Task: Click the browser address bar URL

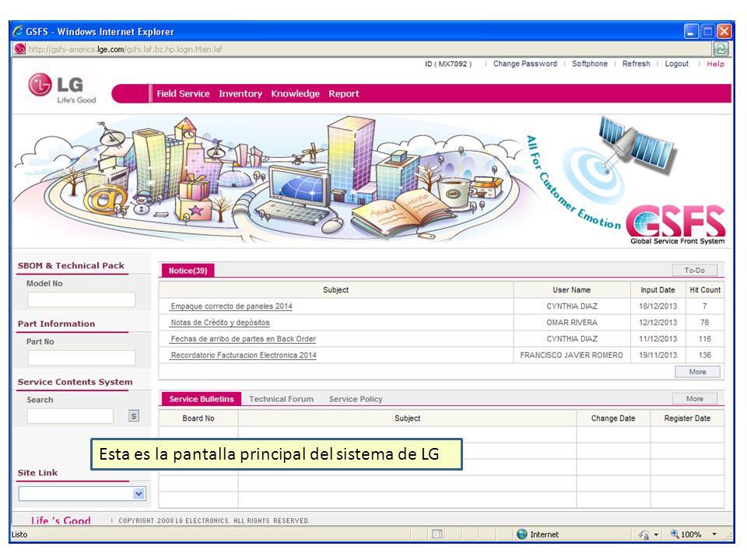Action: (125, 49)
